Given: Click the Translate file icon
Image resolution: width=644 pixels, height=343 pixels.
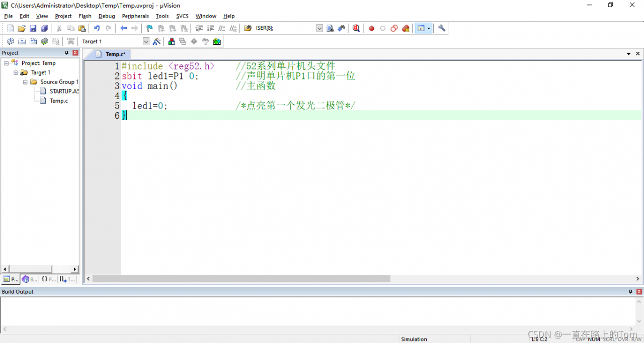Looking at the screenshot, I should (10, 41).
